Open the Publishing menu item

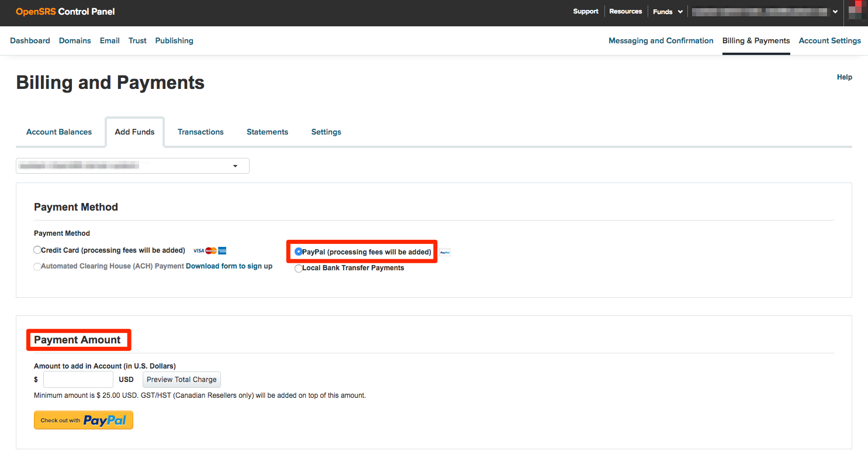tap(174, 41)
